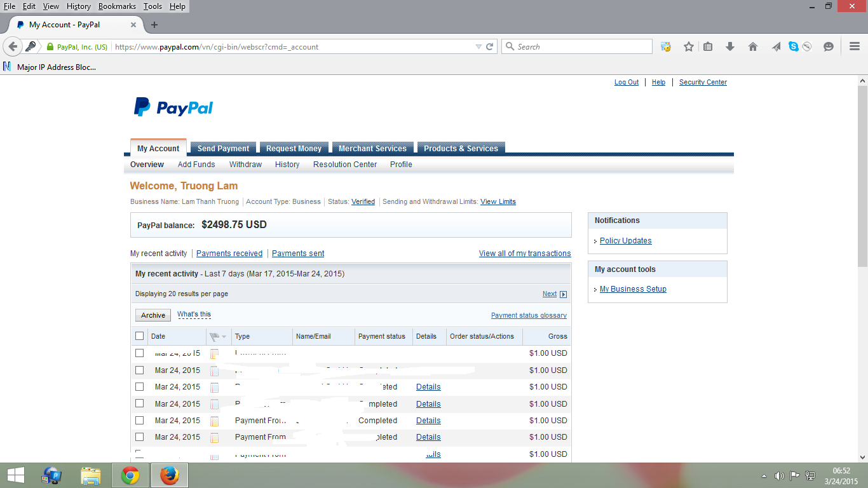Go to the Firefox Home icon
The image size is (868, 488).
(x=753, y=46)
